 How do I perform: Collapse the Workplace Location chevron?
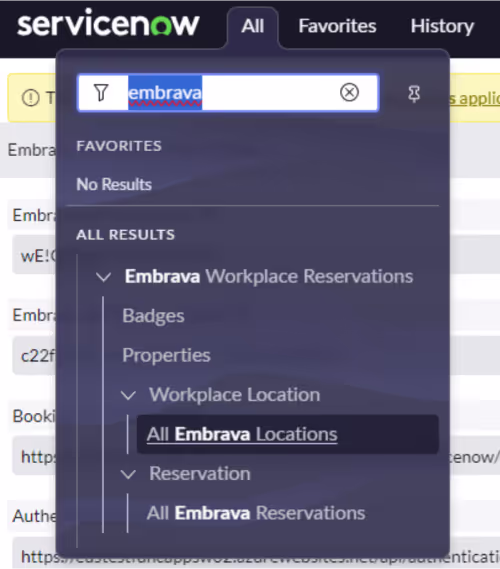pos(128,395)
